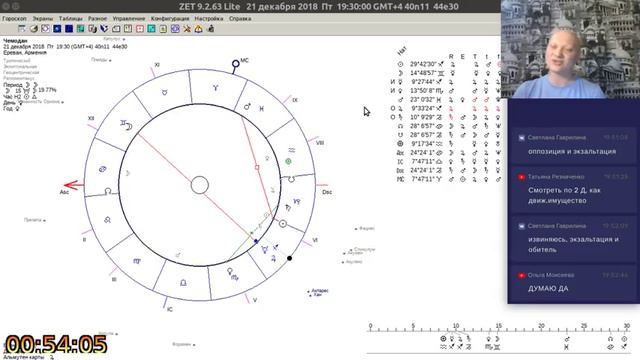Click the IC label below the wheel

[170, 309]
